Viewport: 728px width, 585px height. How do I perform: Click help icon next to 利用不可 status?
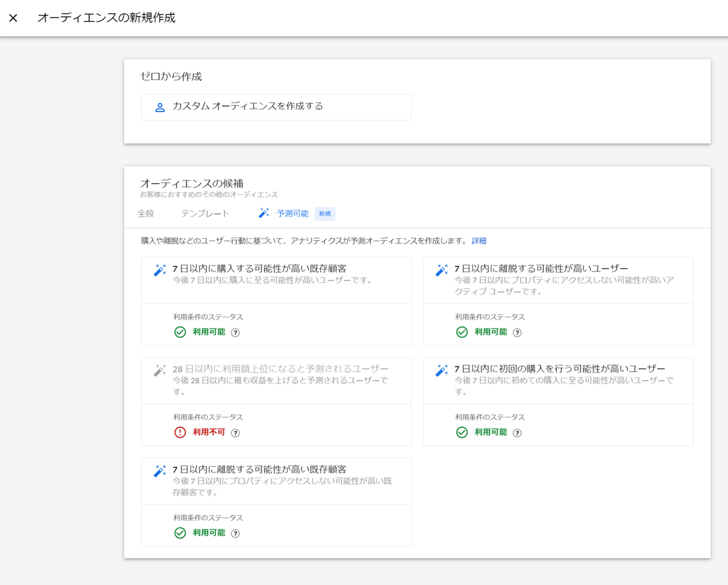[236, 433]
